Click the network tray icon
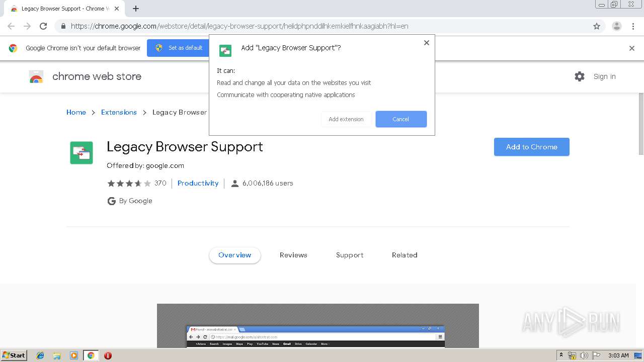The image size is (644, 362). click(x=572, y=355)
